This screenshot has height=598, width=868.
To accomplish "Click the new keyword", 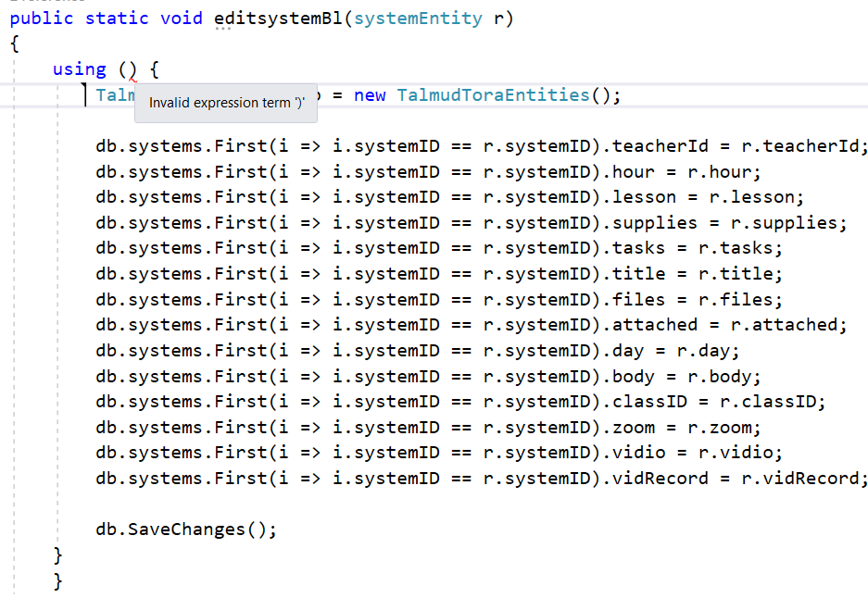I will point(370,95).
